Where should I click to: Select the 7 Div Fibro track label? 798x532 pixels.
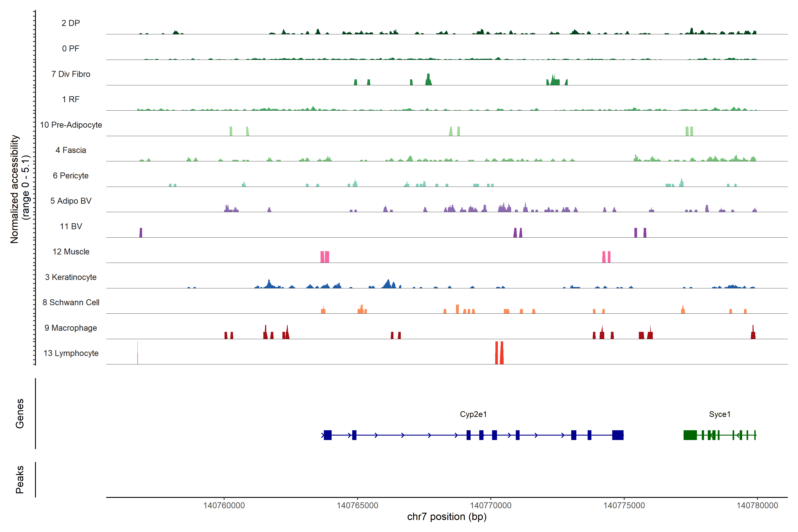tap(70, 74)
